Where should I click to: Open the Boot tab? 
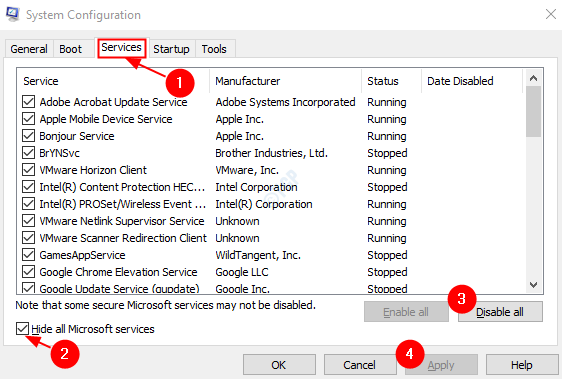(x=71, y=49)
